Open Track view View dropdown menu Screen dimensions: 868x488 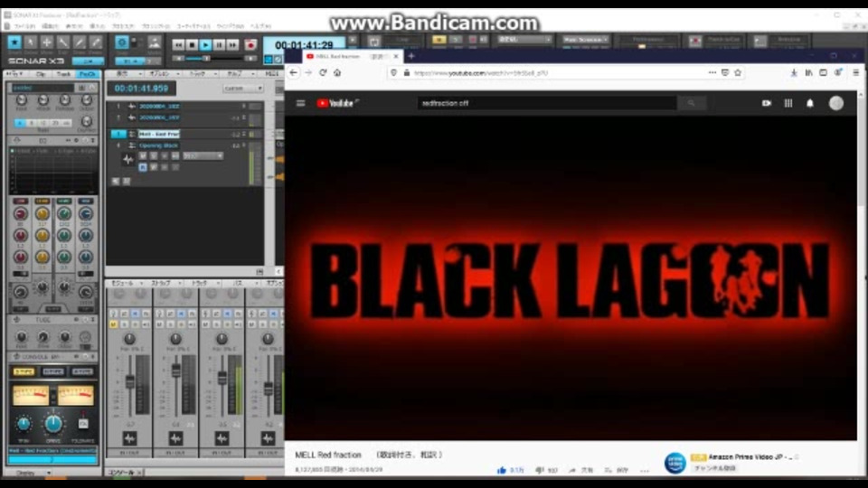tap(126, 73)
